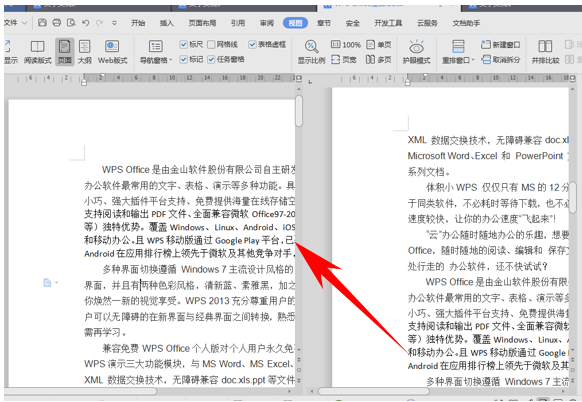Click scroll-right arrow of left pane horizontal scrollbar
Image resolution: width=582 pixels, height=402 pixels.
289,391
